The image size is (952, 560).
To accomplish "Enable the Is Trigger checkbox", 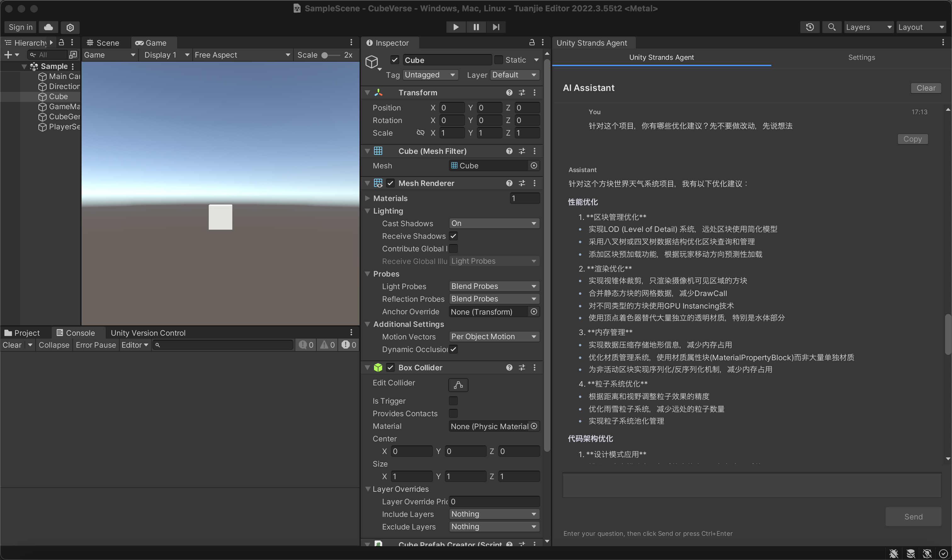I will [x=453, y=400].
